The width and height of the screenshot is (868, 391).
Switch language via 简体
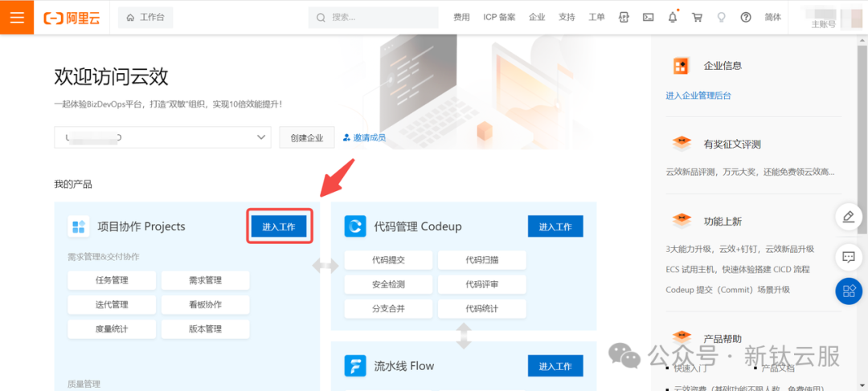click(x=773, y=17)
